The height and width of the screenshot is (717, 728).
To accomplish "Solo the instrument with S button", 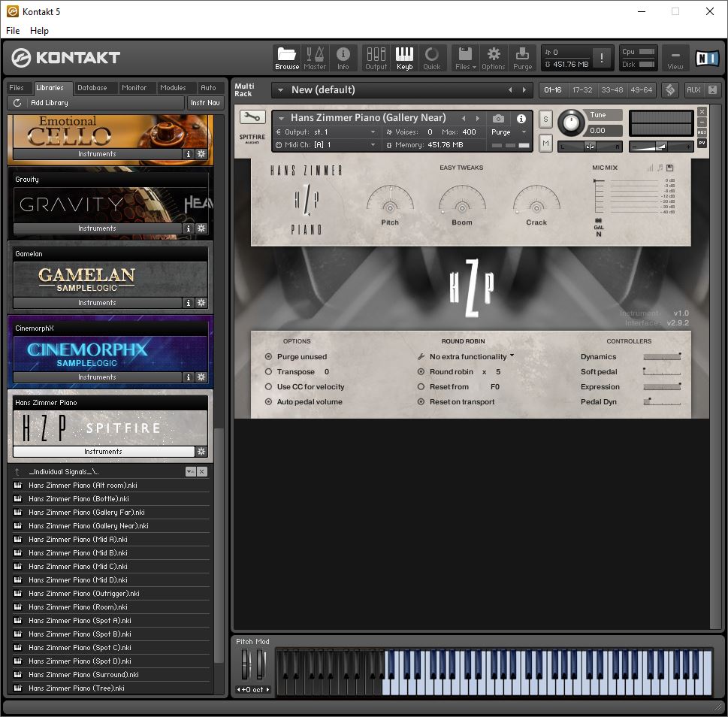I will [x=545, y=120].
